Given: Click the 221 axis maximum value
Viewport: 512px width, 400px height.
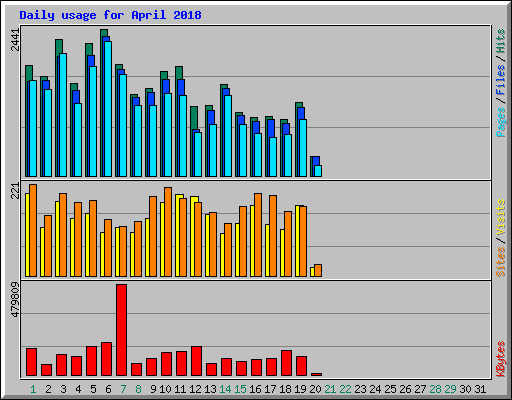Looking at the screenshot, I should tap(15, 191).
